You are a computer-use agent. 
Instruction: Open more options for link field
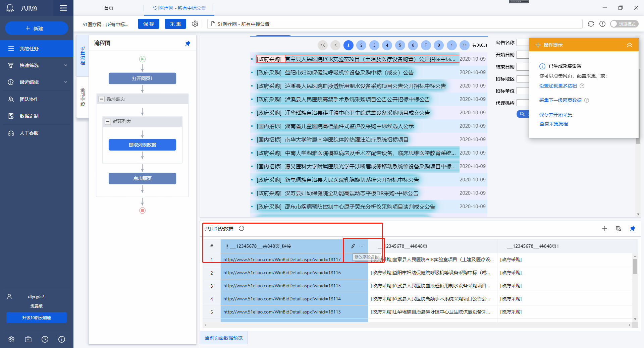coord(361,246)
